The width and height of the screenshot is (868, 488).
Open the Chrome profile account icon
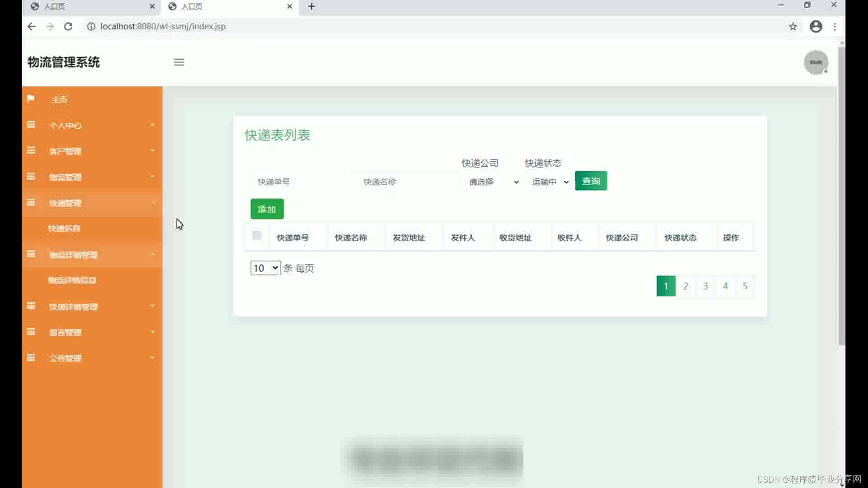tap(816, 27)
